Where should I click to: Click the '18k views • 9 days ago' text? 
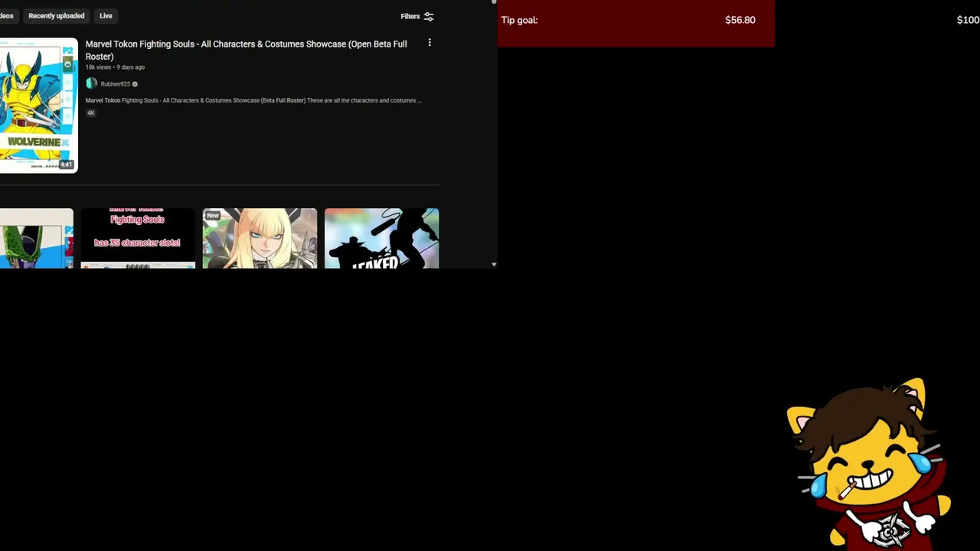115,67
